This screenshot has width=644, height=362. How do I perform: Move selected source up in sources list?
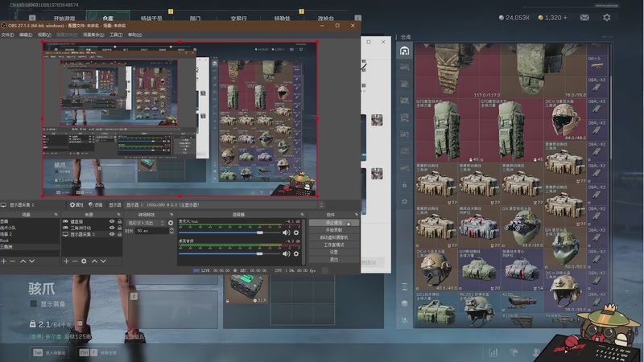(94, 261)
